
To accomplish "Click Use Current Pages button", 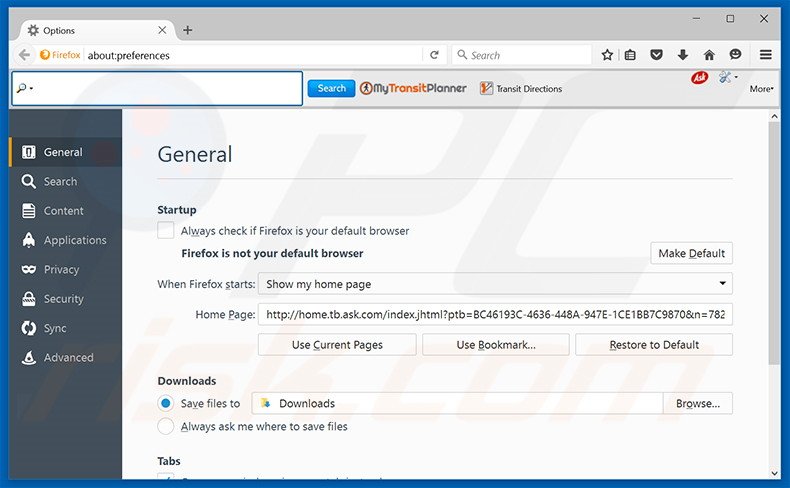I will [x=337, y=345].
